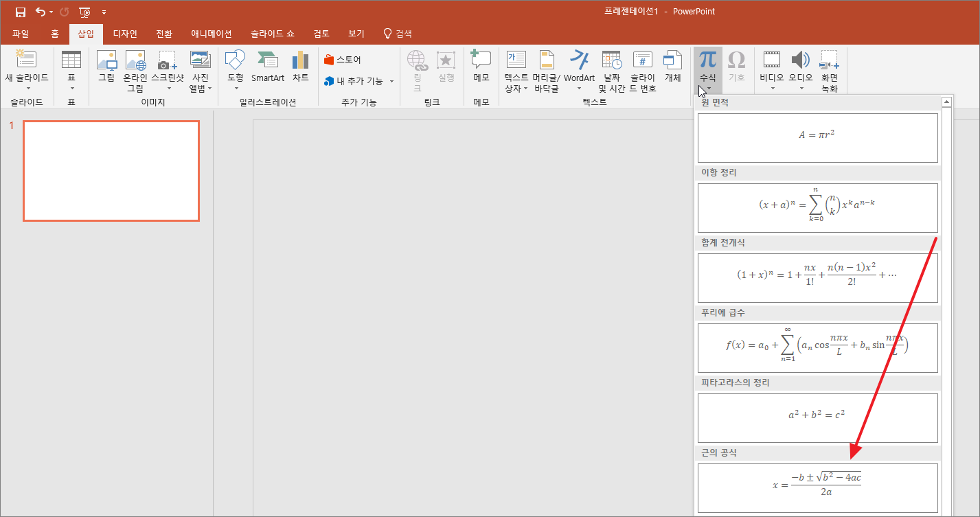Viewport: 980px width, 517px height.
Task: Switch to the 검토 tab
Action: pos(321,34)
